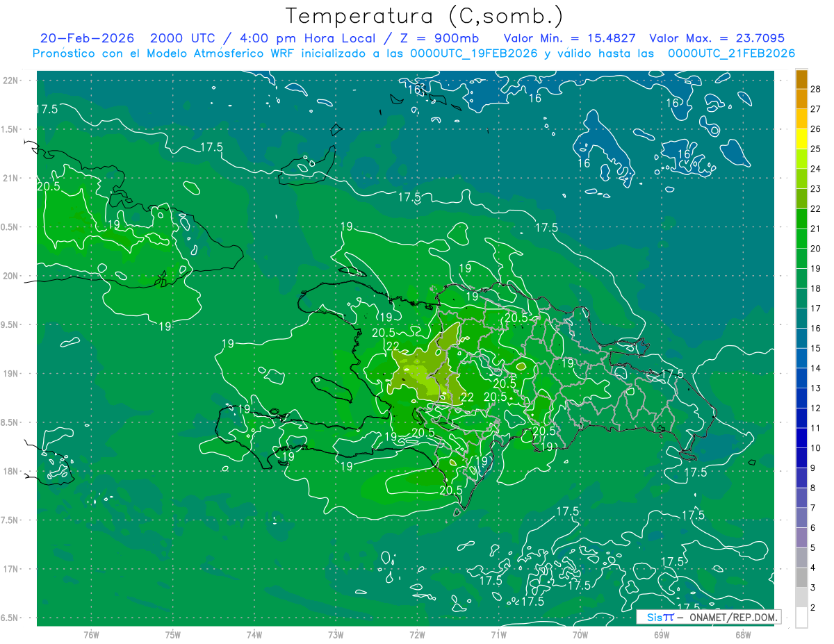
Task: Click the "72W" longitude axis label
Action: [417, 635]
